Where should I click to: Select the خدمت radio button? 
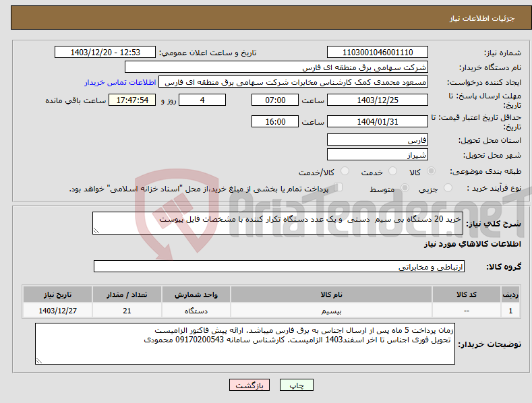click(x=392, y=171)
